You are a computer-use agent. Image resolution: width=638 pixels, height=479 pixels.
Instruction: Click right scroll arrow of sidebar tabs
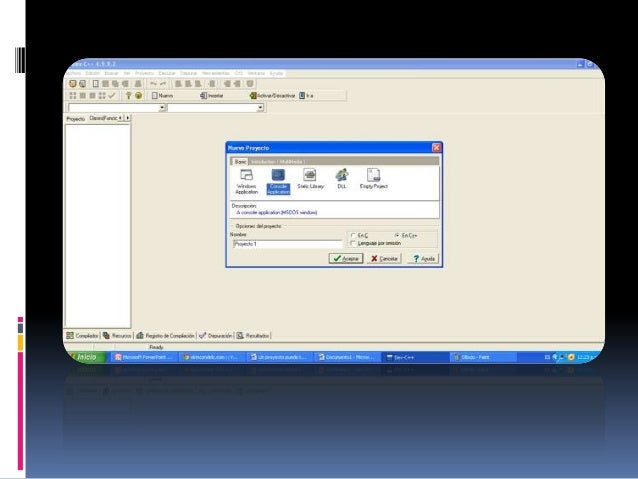[128, 118]
